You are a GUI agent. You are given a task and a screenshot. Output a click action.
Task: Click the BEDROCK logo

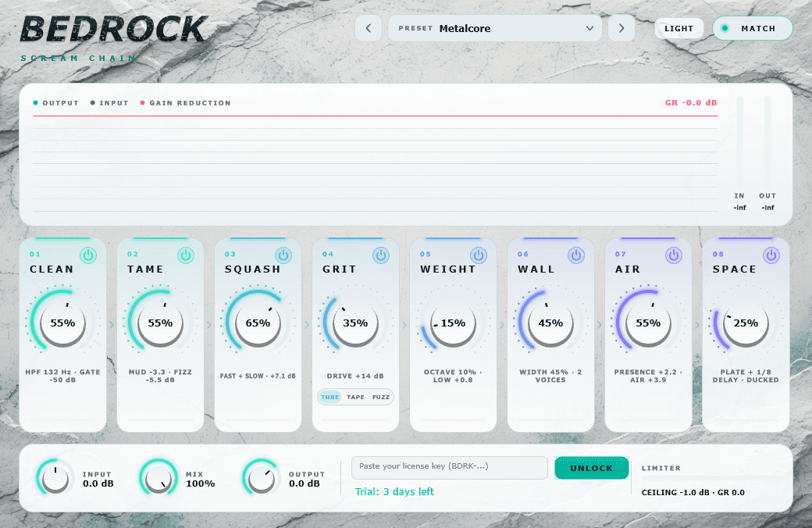(113, 29)
